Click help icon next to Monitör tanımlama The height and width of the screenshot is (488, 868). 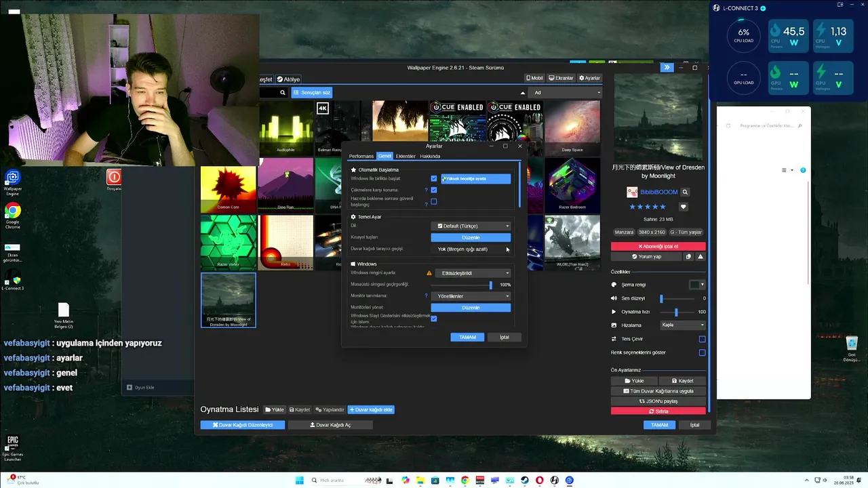[426, 296]
